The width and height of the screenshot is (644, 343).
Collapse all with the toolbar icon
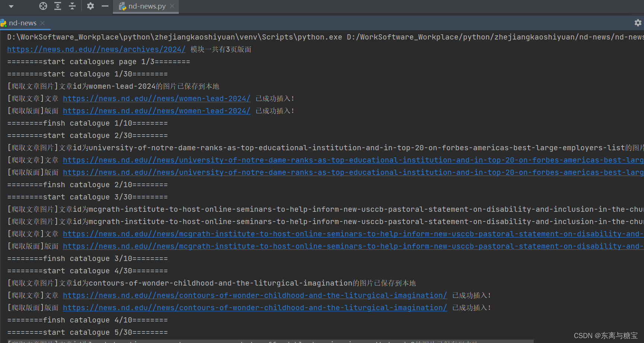(72, 6)
